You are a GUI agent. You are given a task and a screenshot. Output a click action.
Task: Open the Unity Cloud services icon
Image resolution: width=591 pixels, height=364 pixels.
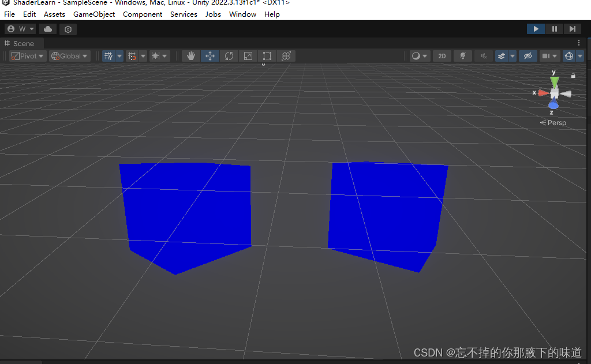[47, 28]
